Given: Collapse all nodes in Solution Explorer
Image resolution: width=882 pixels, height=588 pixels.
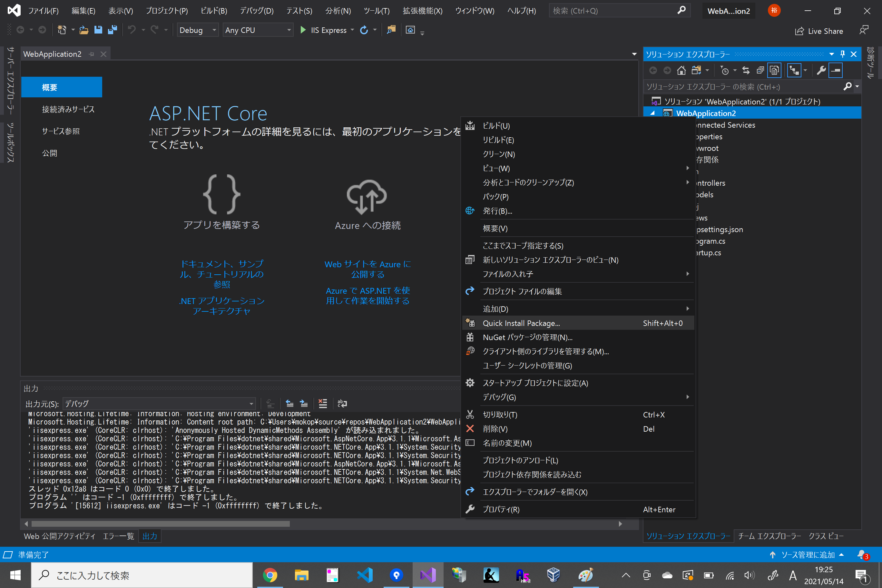Looking at the screenshot, I should 760,70.
